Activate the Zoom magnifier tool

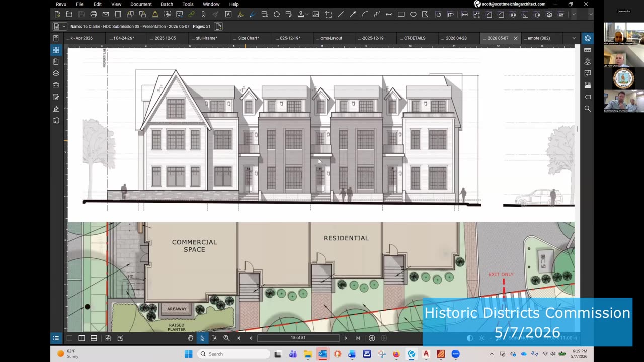pos(226,338)
